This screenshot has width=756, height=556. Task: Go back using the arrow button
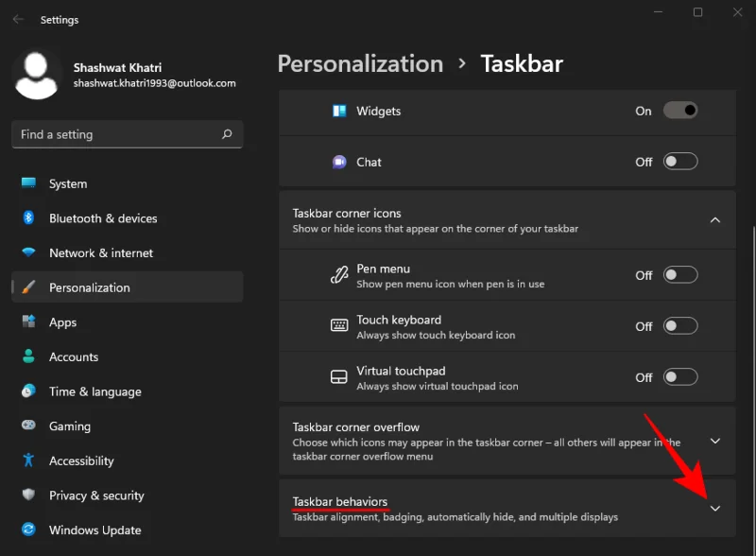(17, 19)
